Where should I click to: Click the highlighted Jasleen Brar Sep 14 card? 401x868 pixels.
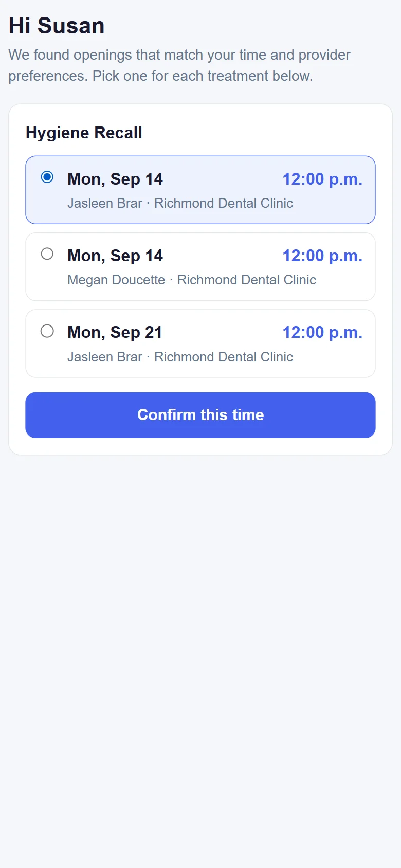coord(200,190)
